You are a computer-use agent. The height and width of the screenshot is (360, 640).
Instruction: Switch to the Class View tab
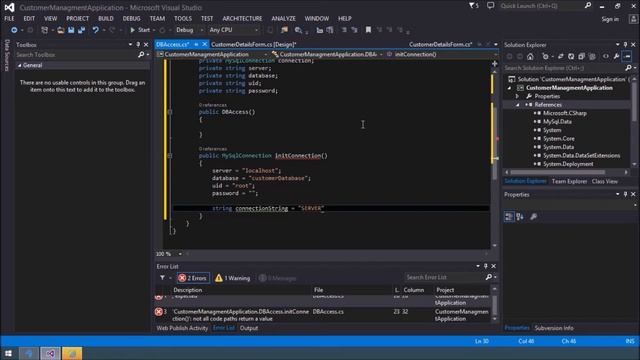click(604, 181)
